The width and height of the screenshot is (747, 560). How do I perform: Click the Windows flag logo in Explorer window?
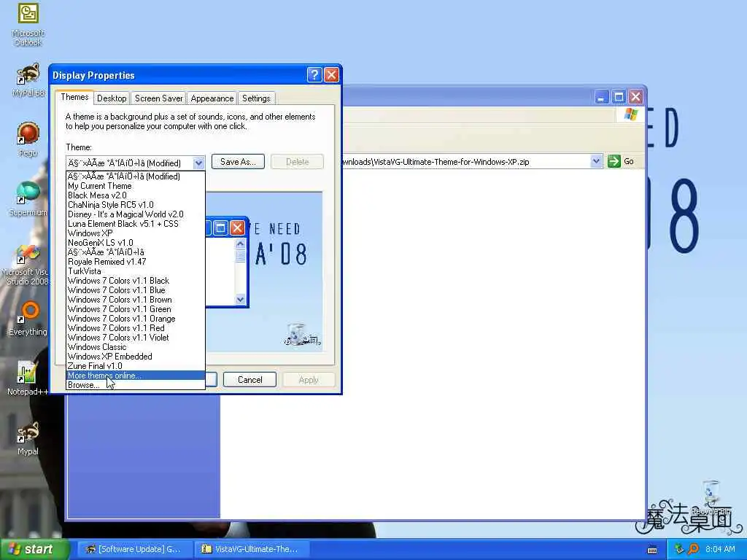630,114
